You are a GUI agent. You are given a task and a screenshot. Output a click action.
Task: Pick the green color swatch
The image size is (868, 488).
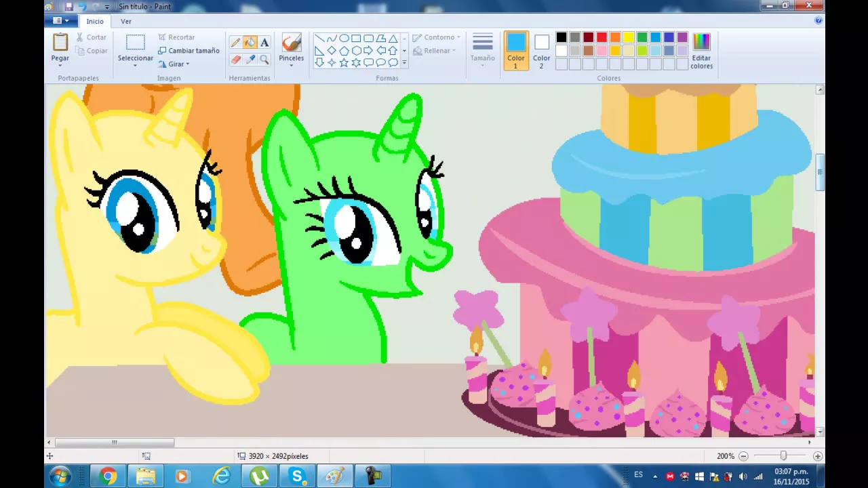[642, 37]
